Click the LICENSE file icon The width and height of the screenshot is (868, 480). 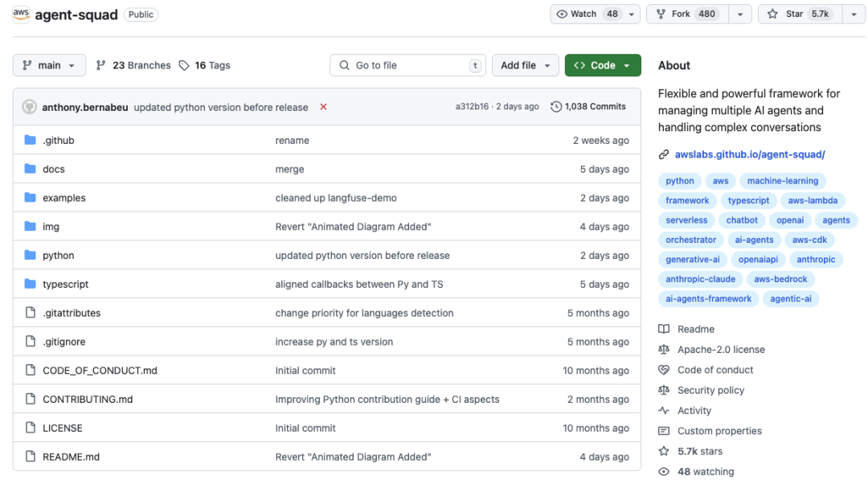pyautogui.click(x=31, y=428)
